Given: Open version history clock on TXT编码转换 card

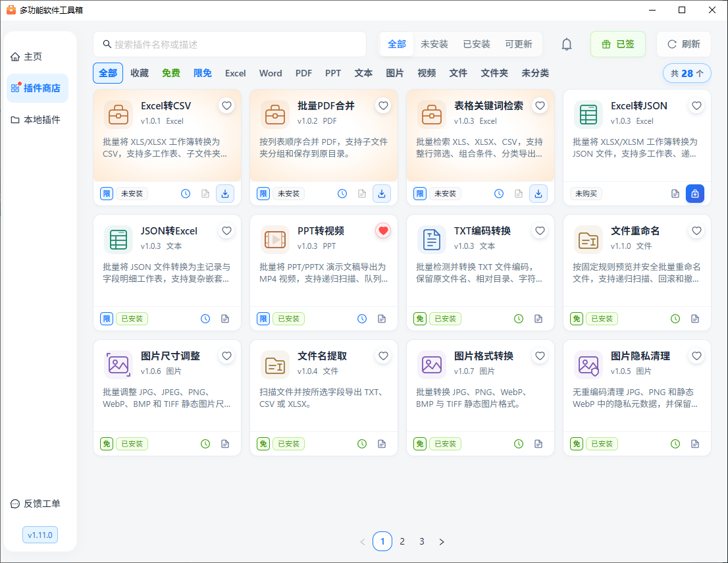Looking at the screenshot, I should tap(519, 319).
